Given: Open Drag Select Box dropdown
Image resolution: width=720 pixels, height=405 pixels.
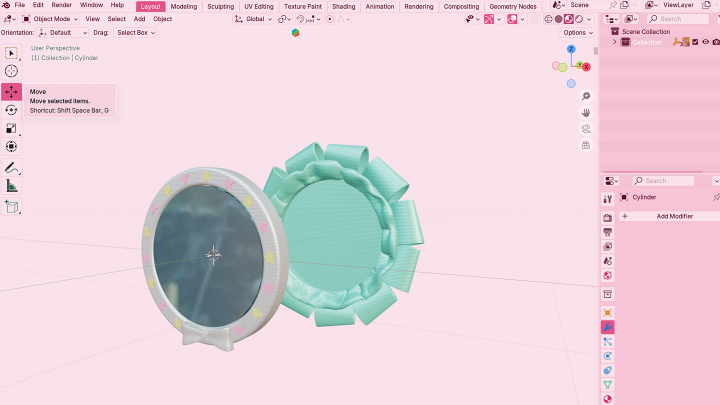Looking at the screenshot, I should coord(135,33).
